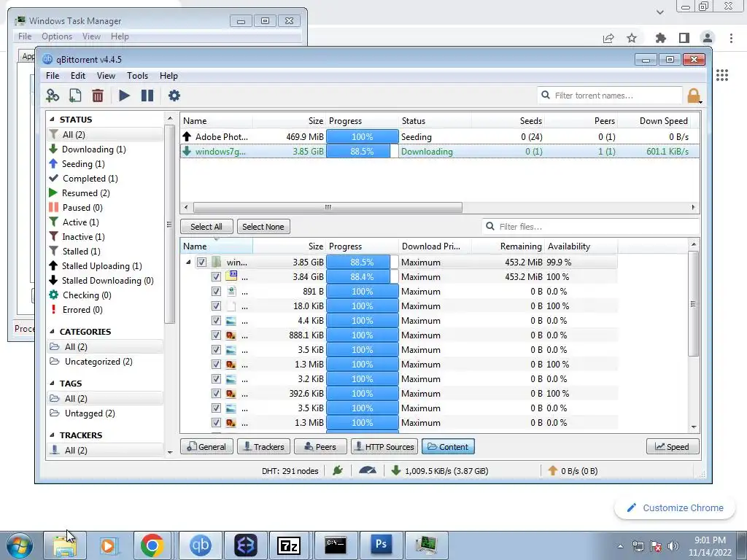This screenshot has width=747, height=560.
Task: Collapse the CATEGORIES sidebar section
Action: pos(52,332)
